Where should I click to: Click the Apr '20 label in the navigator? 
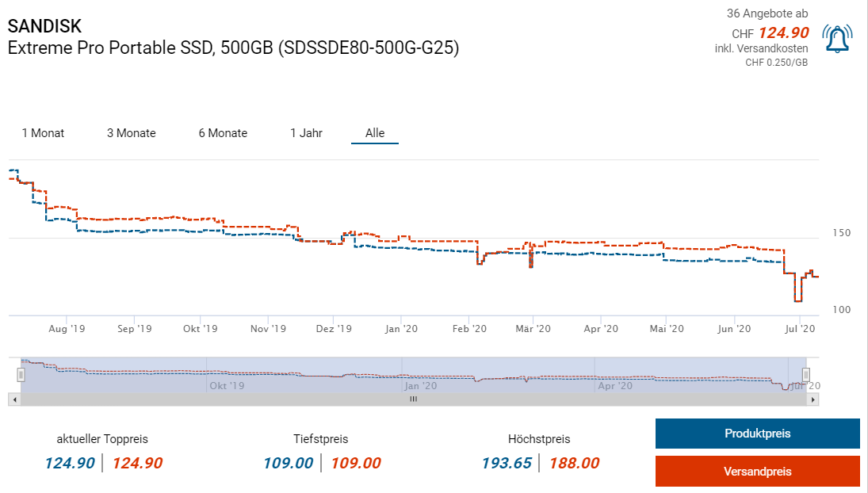[615, 386]
